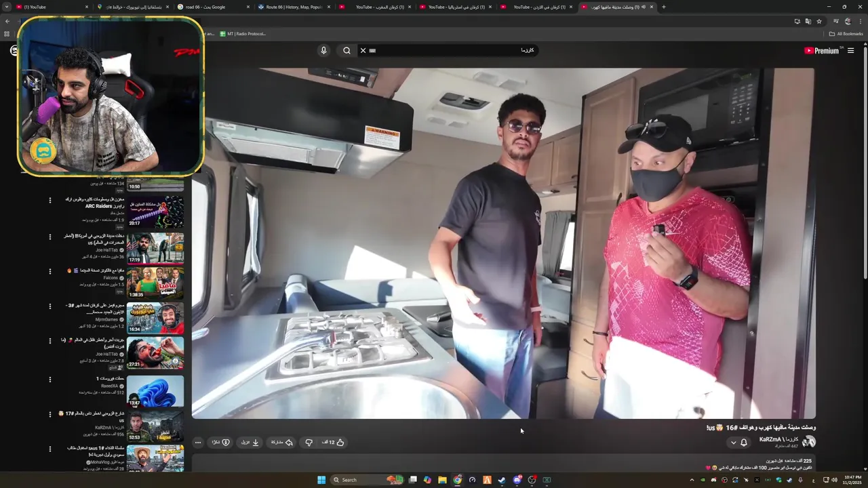Open the taskbar clock showing 10:47 PM
Image resolution: width=868 pixels, height=488 pixels.
tap(852, 480)
